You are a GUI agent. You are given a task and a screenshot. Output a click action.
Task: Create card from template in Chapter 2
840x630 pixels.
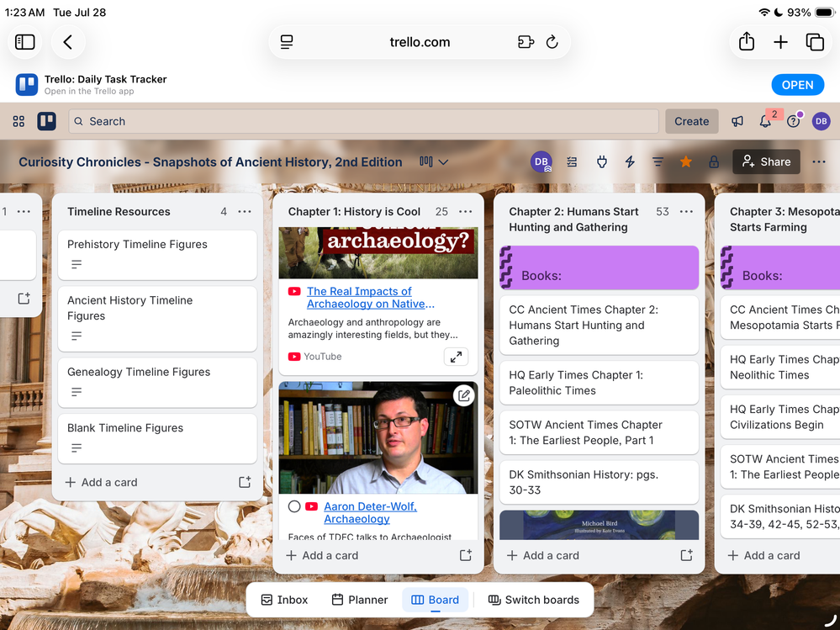(686, 555)
